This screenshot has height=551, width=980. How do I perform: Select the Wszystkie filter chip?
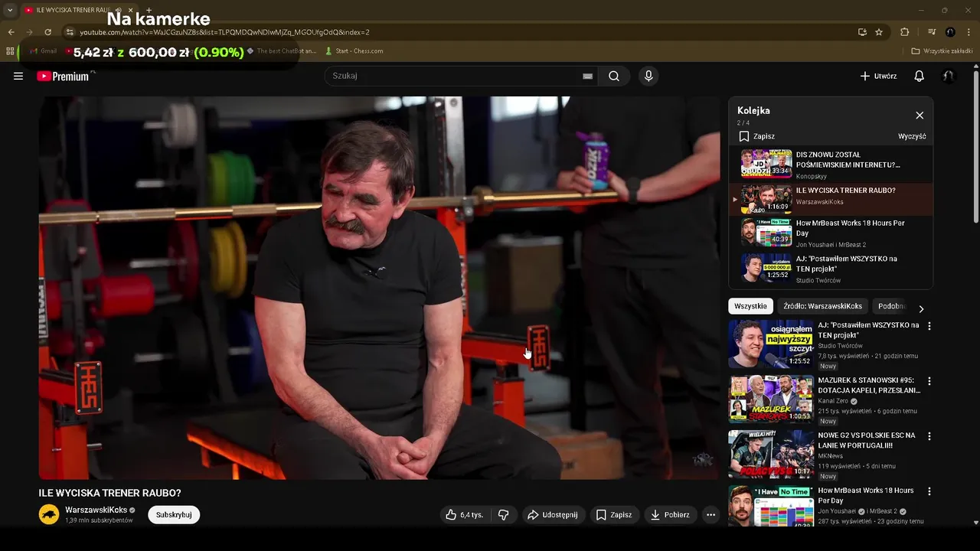point(750,306)
